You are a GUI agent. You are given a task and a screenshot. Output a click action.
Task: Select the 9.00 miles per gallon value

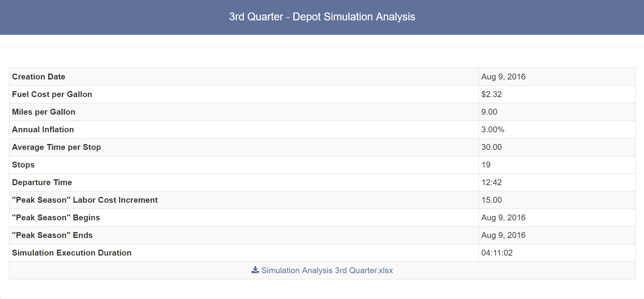tap(489, 112)
